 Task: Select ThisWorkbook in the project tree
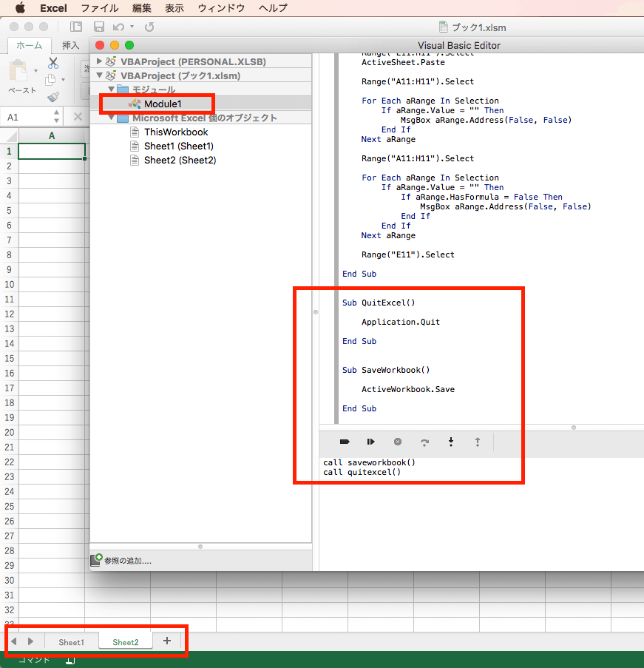coord(176,132)
